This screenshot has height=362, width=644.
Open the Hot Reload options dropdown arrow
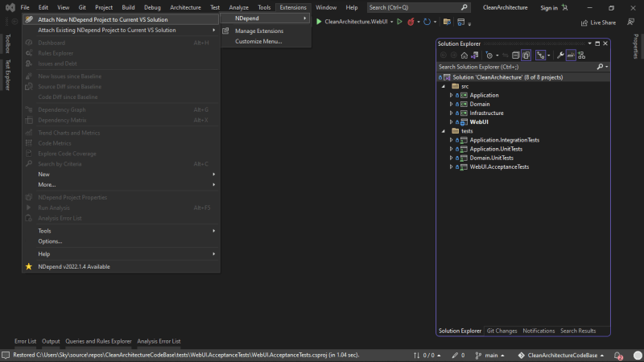coord(418,22)
